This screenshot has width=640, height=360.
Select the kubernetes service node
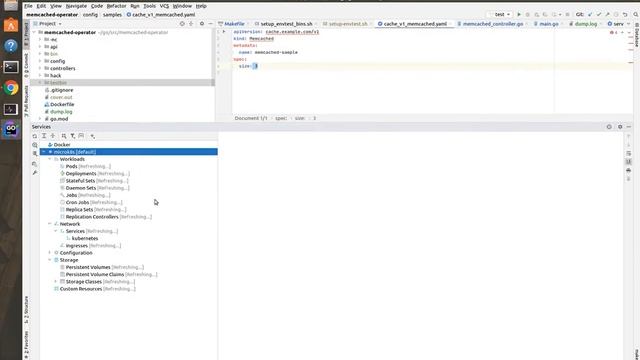point(85,238)
